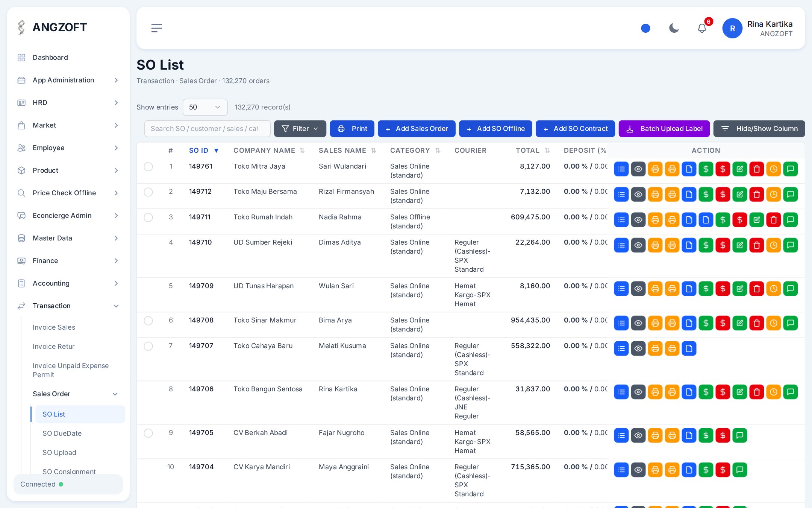The image size is (812, 508).
Task: Click the Search SO input field
Action: point(208,129)
